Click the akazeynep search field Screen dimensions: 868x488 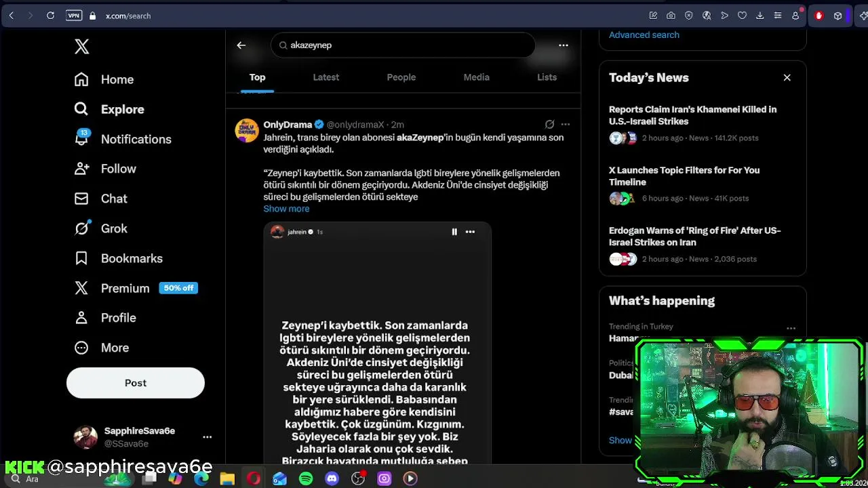[x=403, y=45]
